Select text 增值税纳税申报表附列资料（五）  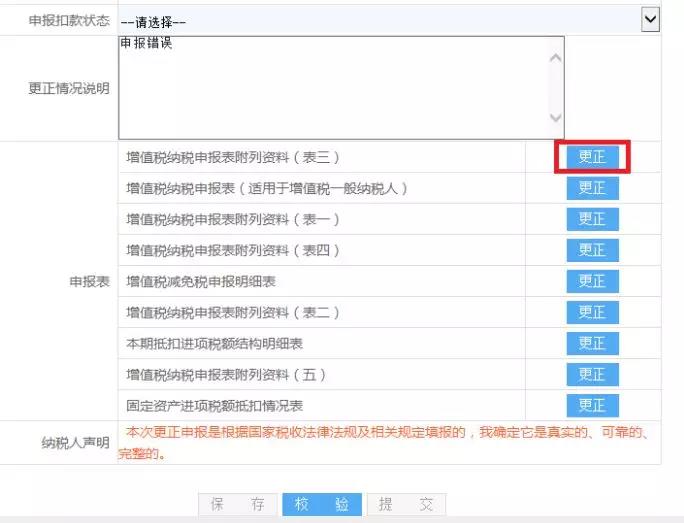[x=226, y=375]
